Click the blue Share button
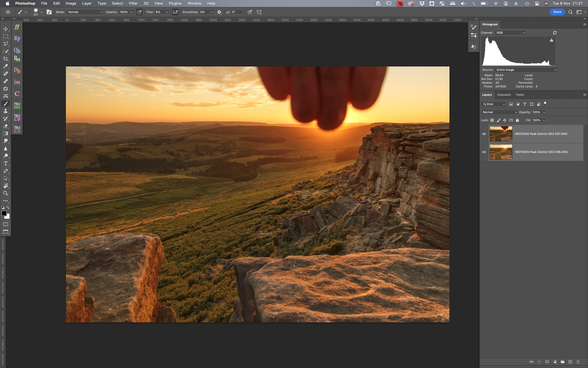The width and height of the screenshot is (588, 368). tap(557, 12)
